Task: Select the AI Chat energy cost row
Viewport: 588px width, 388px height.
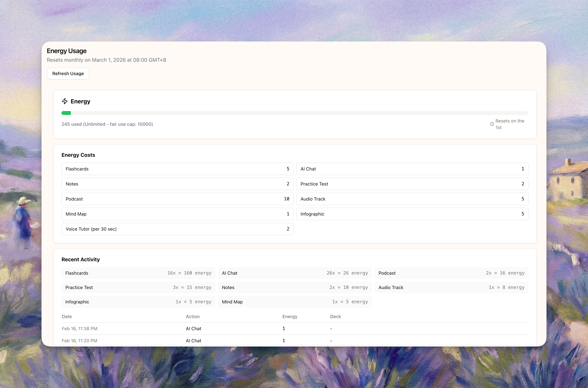Action: pos(412,169)
